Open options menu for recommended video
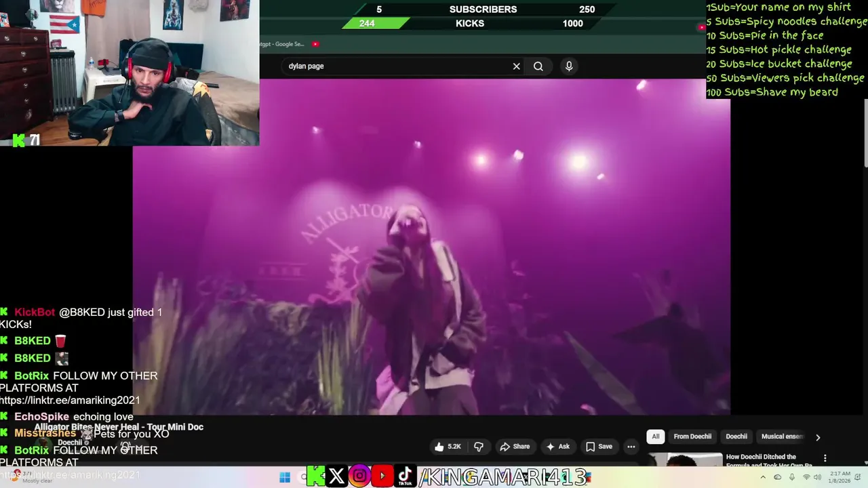Image resolution: width=868 pixels, height=488 pixels. (x=825, y=458)
